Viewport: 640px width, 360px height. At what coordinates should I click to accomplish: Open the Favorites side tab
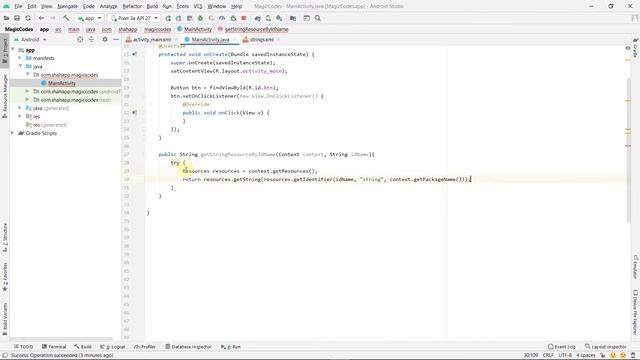[5, 277]
